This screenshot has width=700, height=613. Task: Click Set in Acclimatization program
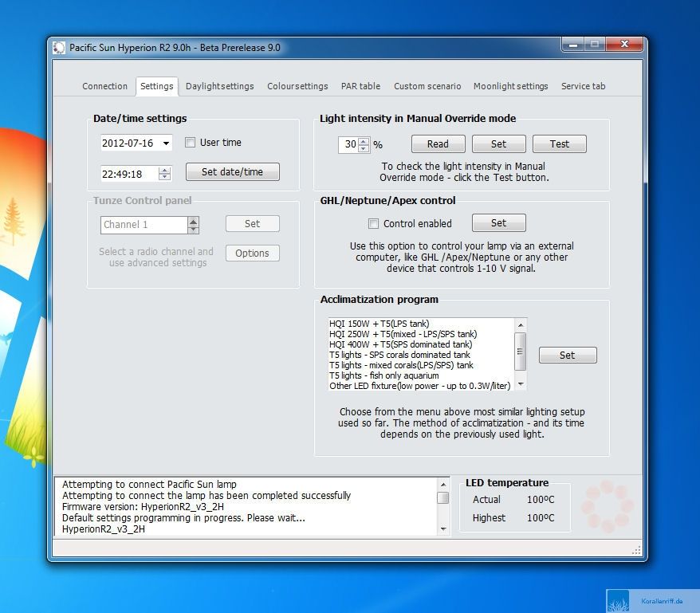(568, 355)
